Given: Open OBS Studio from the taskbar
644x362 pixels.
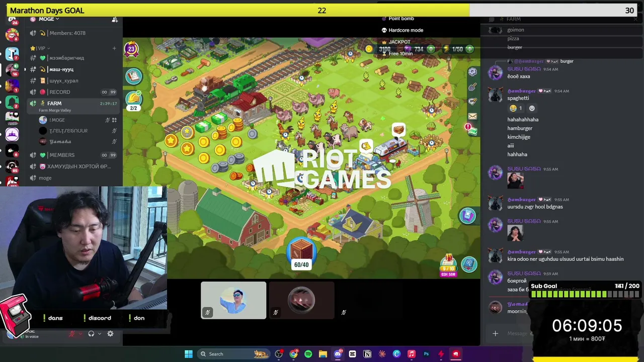Looking at the screenshot, I should coord(279,354).
